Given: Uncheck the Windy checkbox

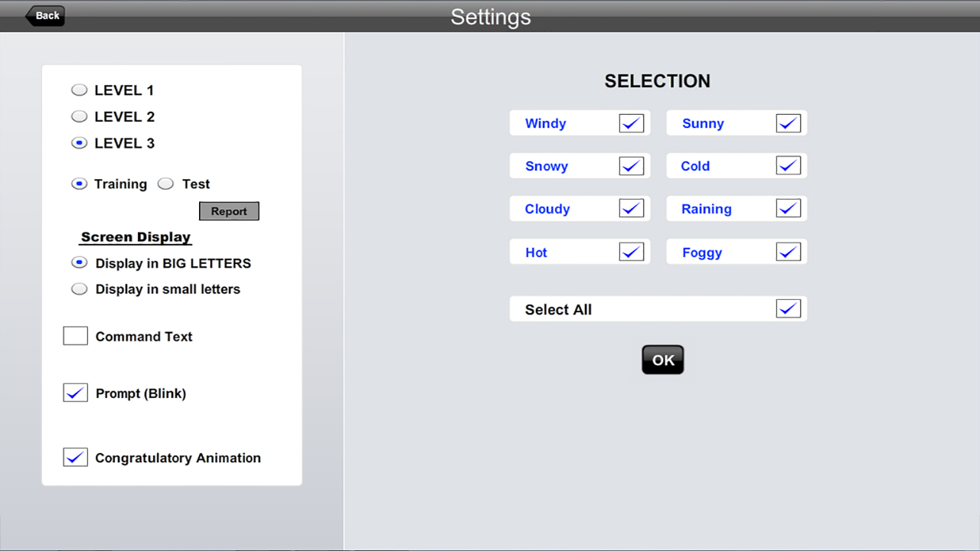Looking at the screenshot, I should [x=631, y=123].
